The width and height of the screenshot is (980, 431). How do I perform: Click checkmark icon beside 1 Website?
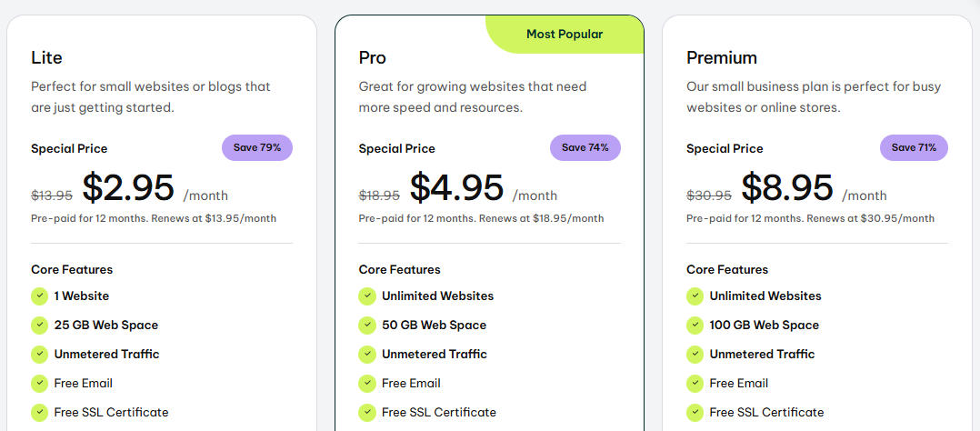coord(39,296)
